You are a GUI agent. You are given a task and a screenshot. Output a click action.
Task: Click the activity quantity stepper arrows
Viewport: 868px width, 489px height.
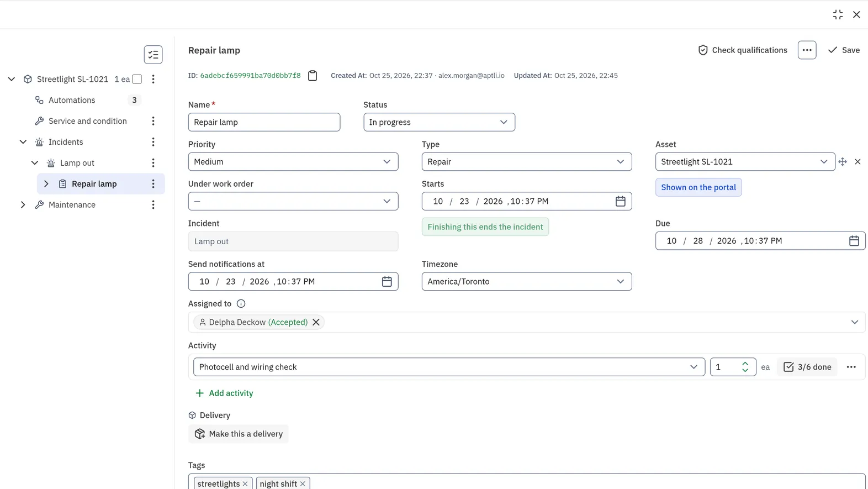745,367
